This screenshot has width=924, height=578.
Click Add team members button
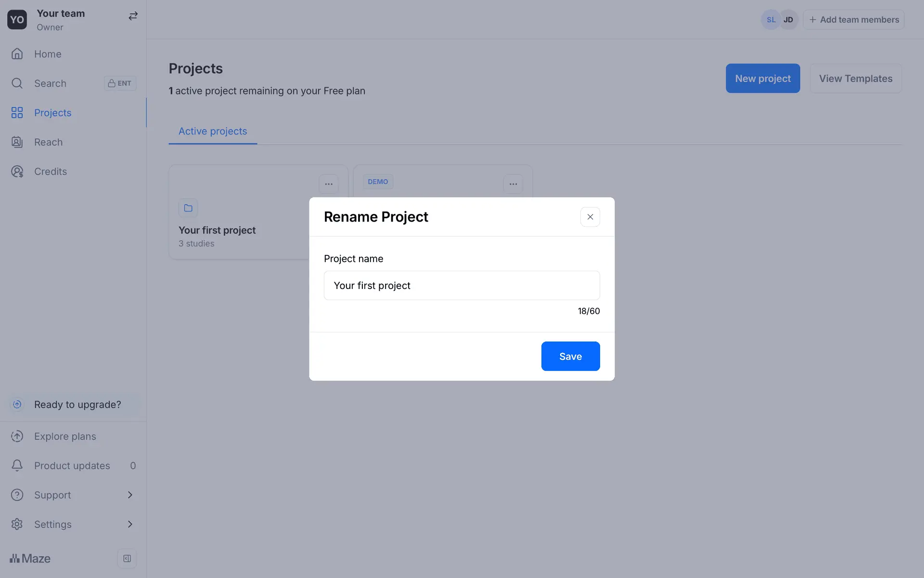point(854,20)
